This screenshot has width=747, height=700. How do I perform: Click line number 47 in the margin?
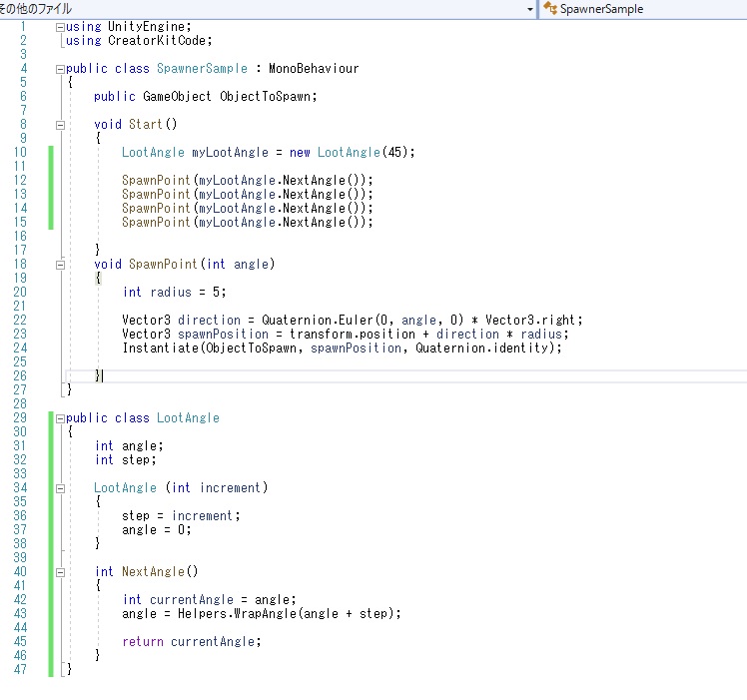pos(20,669)
